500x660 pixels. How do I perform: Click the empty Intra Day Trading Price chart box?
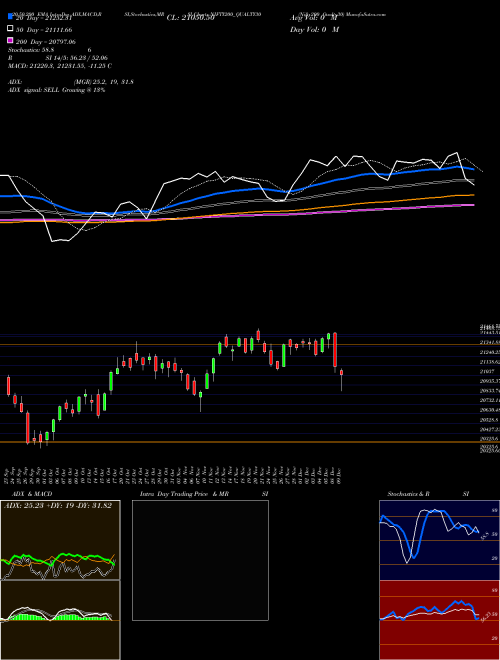(x=200, y=560)
